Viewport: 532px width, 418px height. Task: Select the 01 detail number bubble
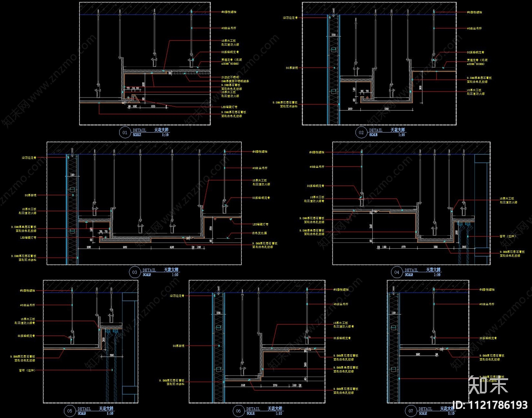pyautogui.click(x=125, y=132)
